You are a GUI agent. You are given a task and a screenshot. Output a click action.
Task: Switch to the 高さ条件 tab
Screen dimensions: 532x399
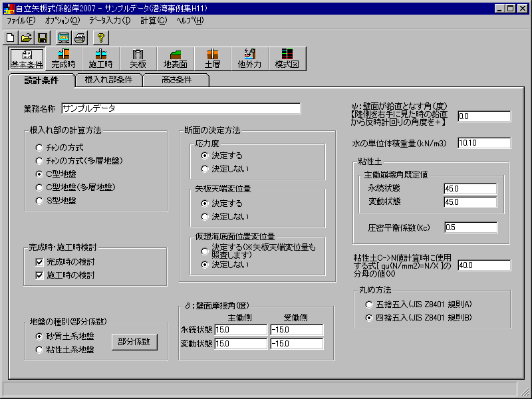176,80
